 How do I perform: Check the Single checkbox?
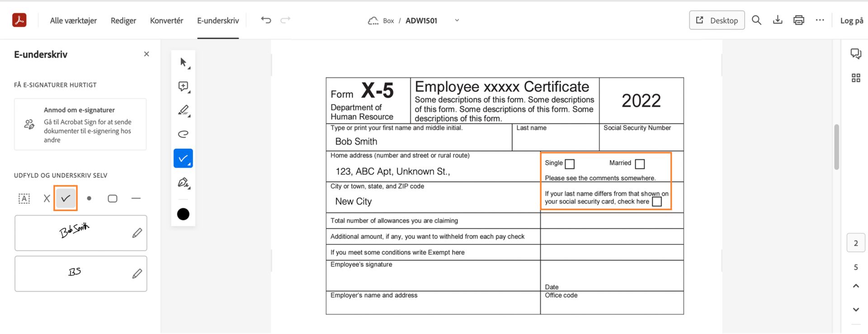pos(570,164)
